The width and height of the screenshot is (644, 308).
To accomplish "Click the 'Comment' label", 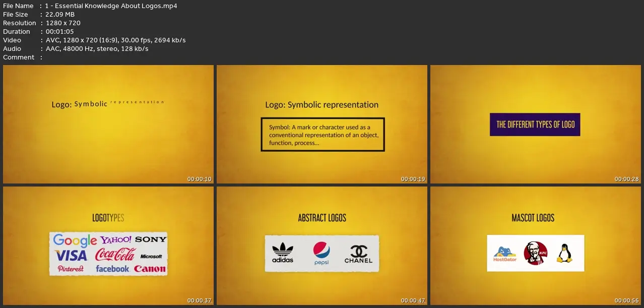I will coord(19,57).
